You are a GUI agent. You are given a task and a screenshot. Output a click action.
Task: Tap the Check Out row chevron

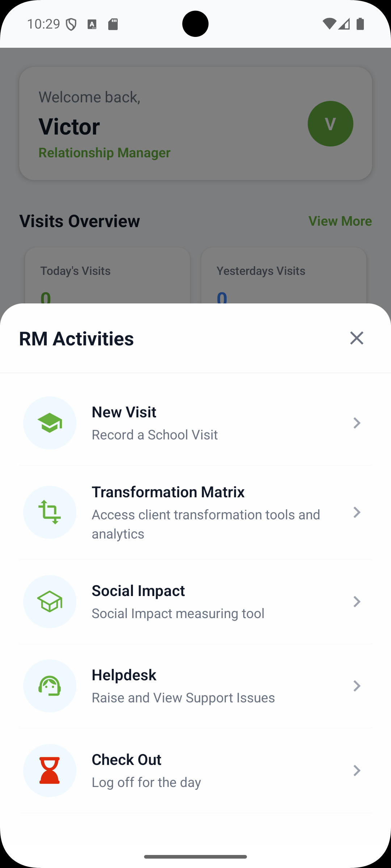357,770
